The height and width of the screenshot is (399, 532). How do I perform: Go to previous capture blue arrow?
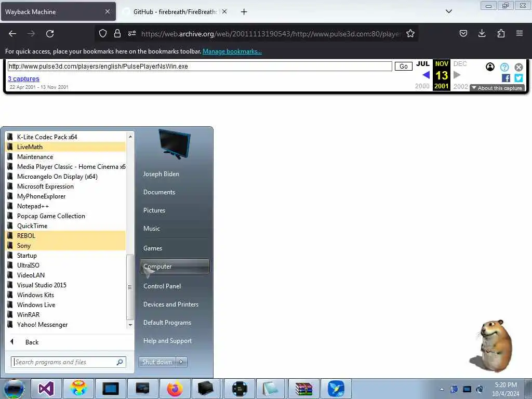point(426,75)
